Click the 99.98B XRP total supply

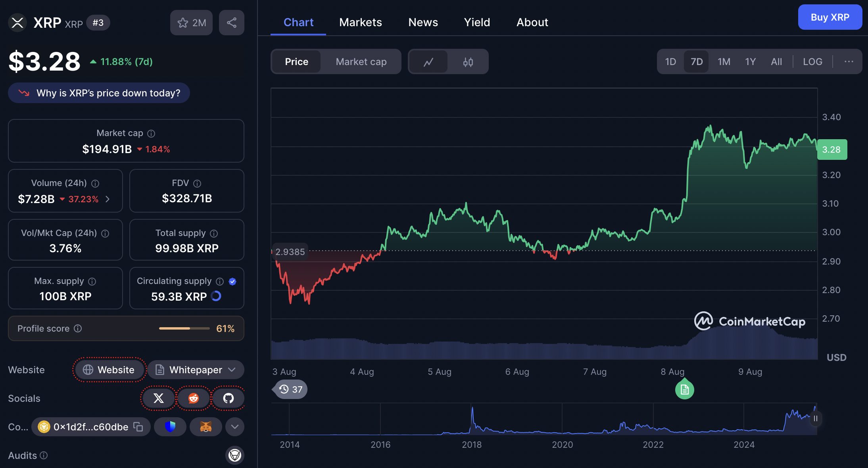click(x=187, y=248)
